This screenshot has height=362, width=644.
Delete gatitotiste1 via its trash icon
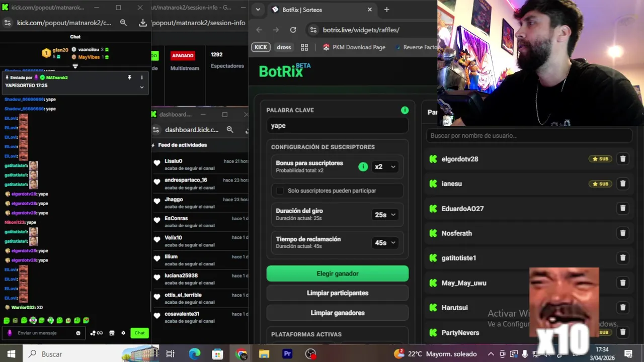coord(622,258)
